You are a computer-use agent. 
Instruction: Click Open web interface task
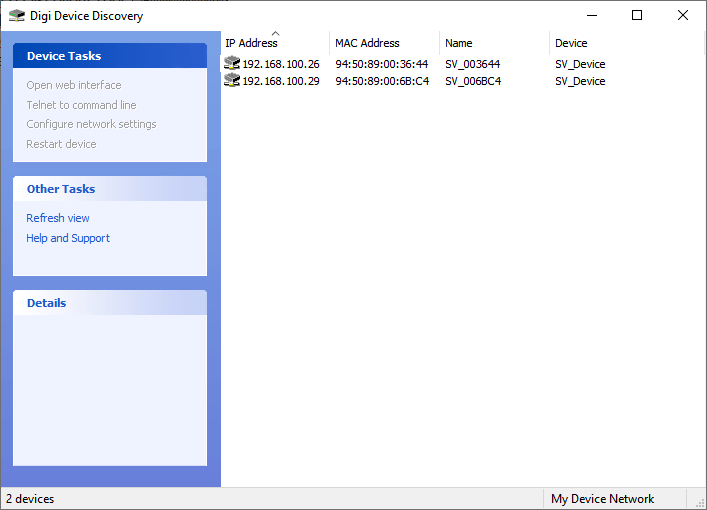coord(74,85)
